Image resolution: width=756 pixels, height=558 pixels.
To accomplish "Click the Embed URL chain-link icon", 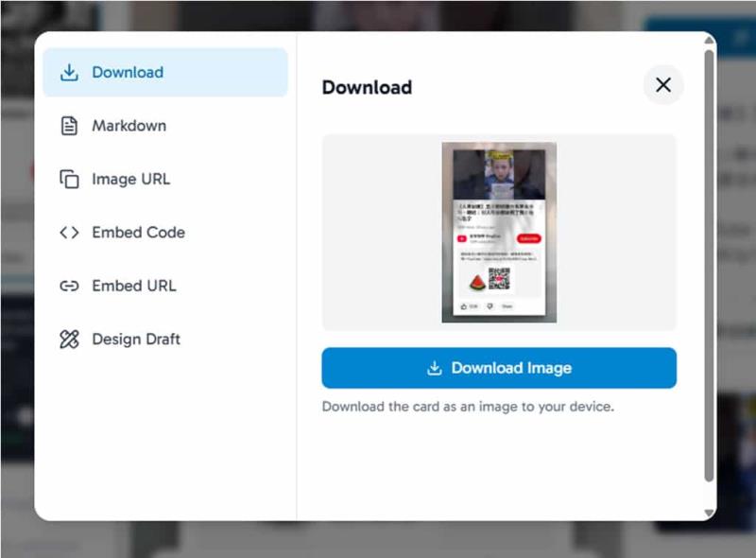I will 69,286.
